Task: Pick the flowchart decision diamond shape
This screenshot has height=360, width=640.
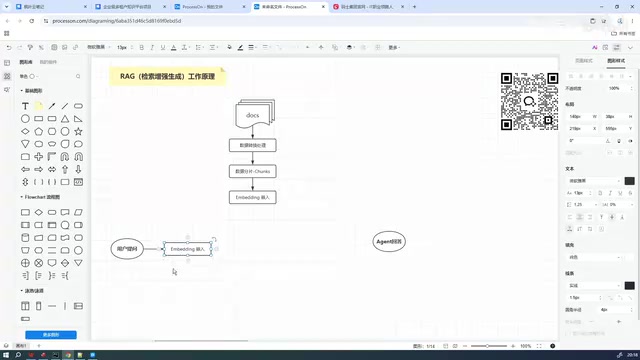Action: 38,212
